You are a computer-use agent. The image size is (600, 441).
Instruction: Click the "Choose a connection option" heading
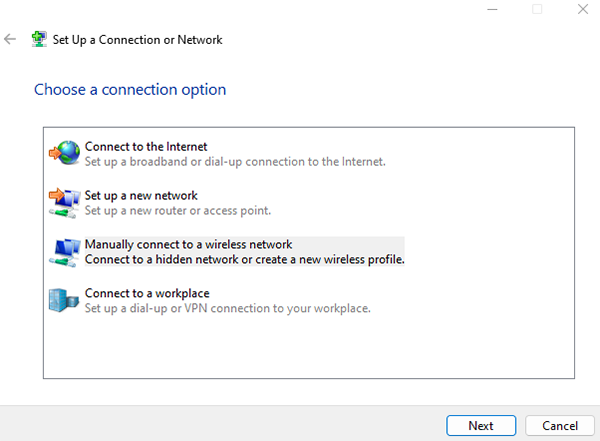130,90
